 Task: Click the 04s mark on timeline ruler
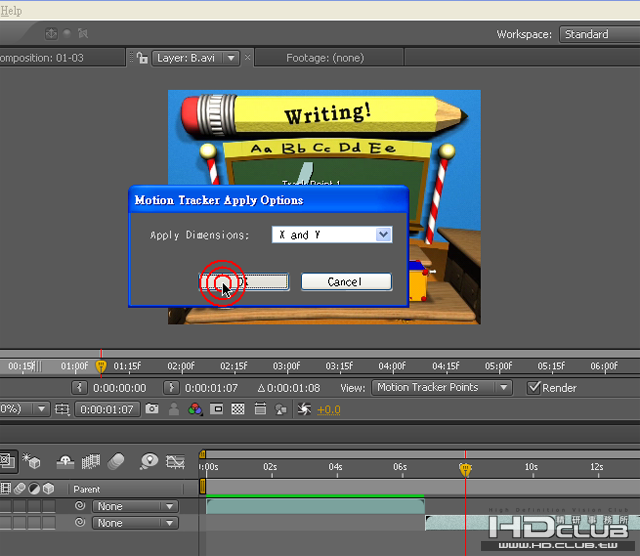[335, 467]
